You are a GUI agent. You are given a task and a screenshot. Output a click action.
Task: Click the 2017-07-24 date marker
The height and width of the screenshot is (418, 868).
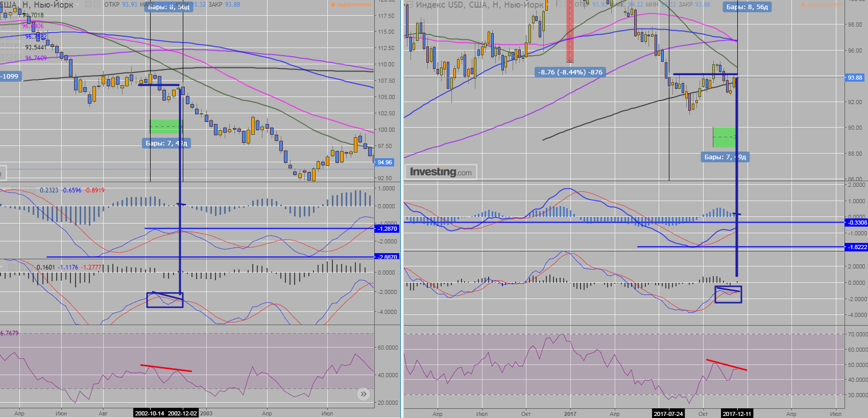pos(668,413)
